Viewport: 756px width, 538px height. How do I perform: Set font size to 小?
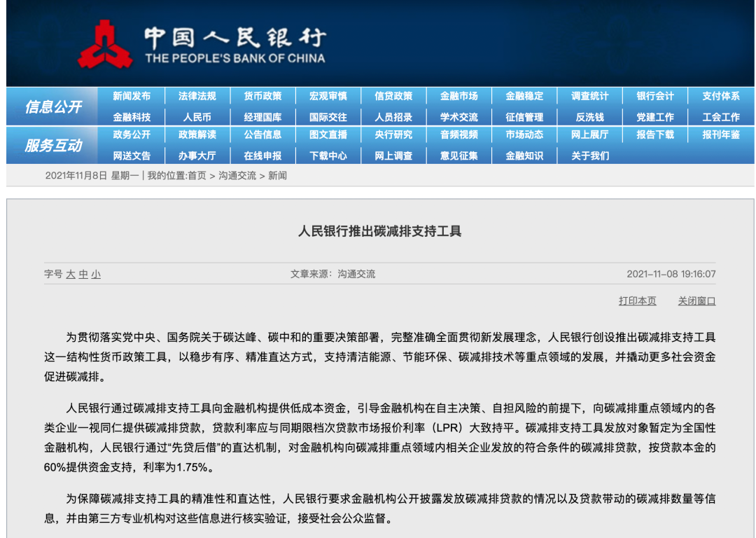tap(96, 274)
